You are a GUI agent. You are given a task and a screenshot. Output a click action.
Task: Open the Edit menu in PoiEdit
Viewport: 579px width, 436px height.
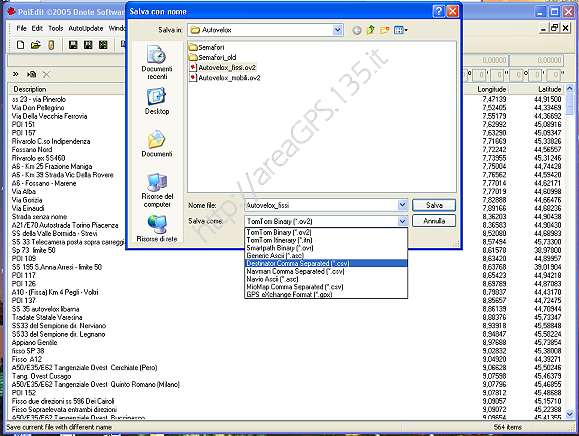tap(37, 28)
